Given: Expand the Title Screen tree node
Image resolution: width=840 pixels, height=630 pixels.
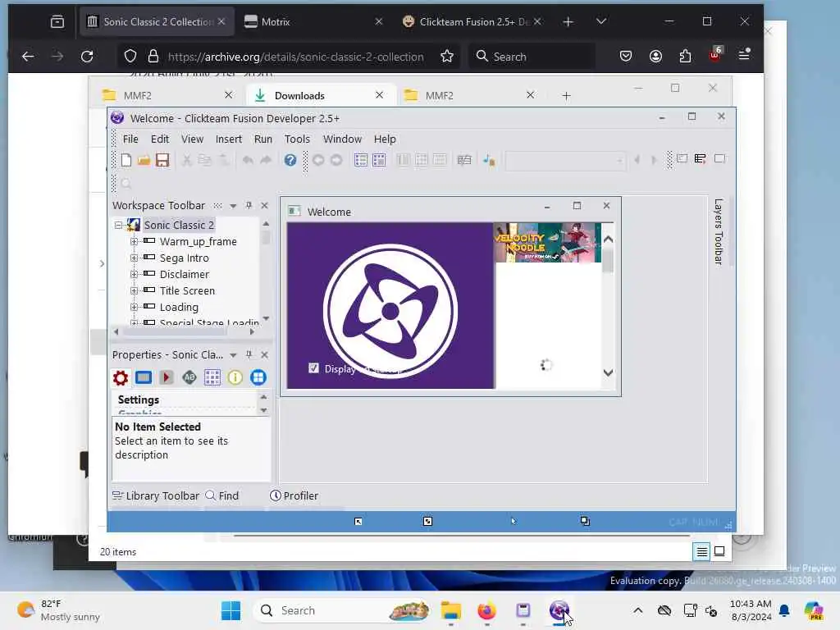Looking at the screenshot, I should pyautogui.click(x=134, y=290).
